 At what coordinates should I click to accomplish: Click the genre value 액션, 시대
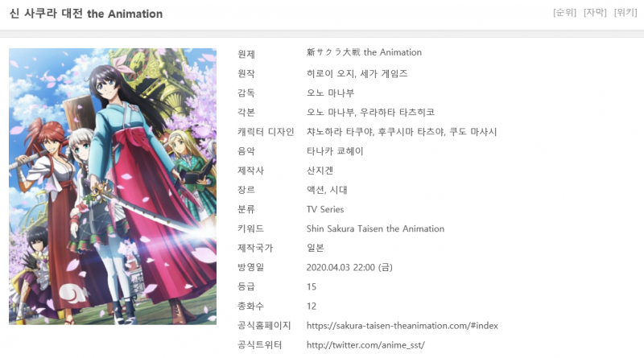(x=327, y=190)
